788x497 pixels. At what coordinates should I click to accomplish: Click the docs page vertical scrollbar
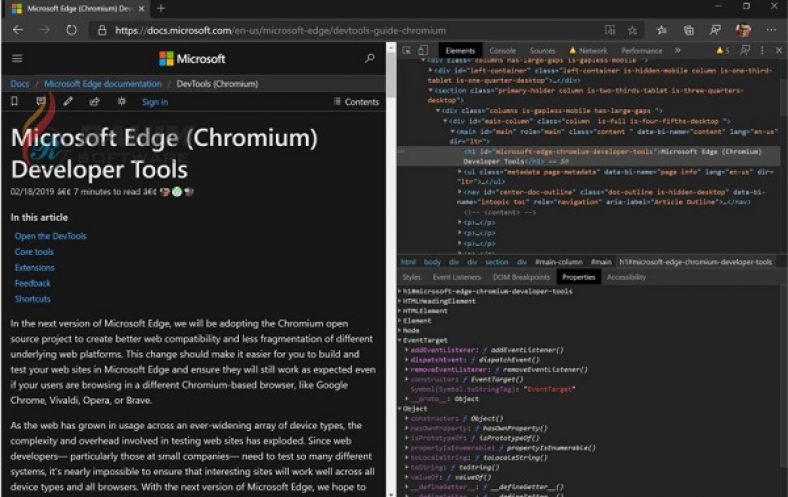pyautogui.click(x=391, y=269)
